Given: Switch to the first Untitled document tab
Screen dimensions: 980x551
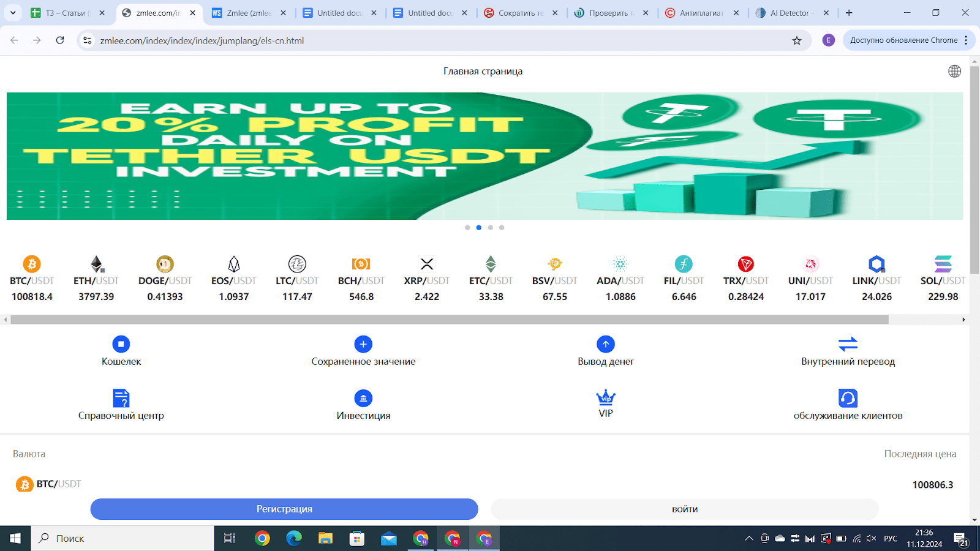Looking at the screenshot, I should 339,13.
